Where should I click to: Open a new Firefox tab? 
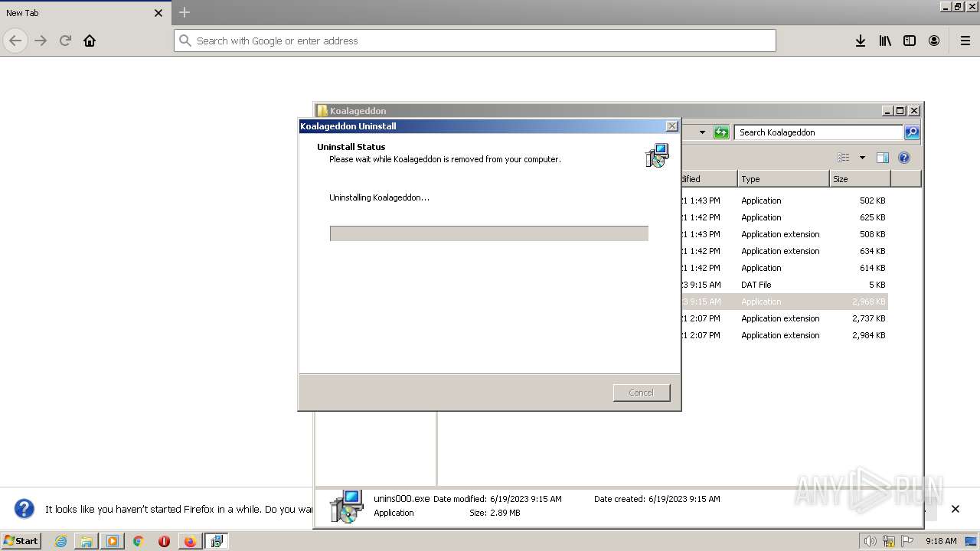(185, 12)
